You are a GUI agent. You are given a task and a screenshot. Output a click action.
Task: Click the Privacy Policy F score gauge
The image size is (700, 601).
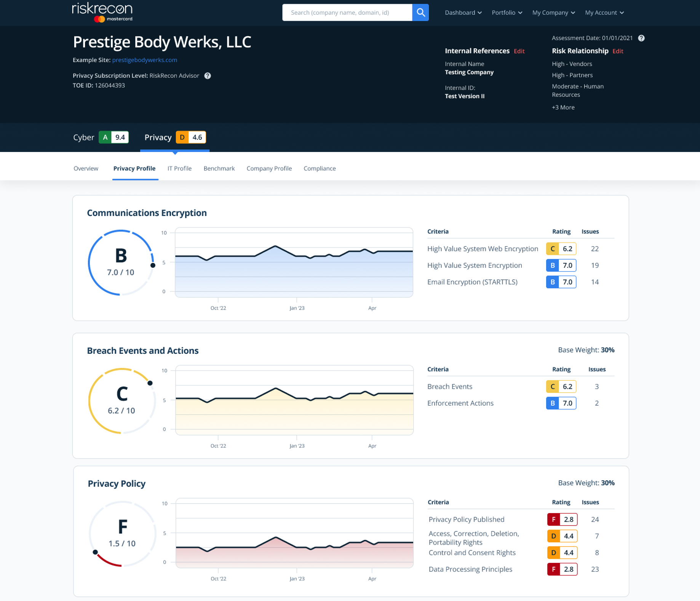[122, 534]
